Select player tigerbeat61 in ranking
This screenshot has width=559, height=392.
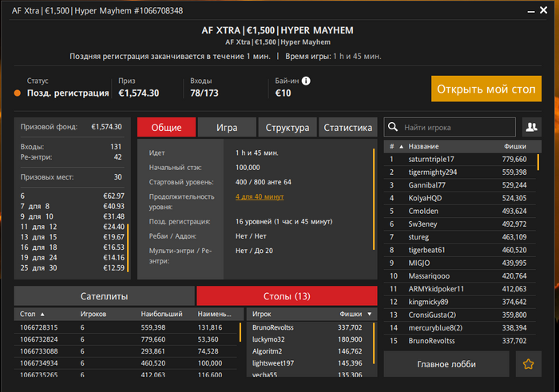[460, 250]
